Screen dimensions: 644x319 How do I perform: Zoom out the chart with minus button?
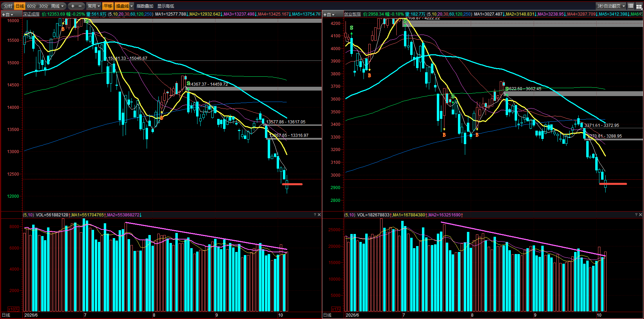80,6
